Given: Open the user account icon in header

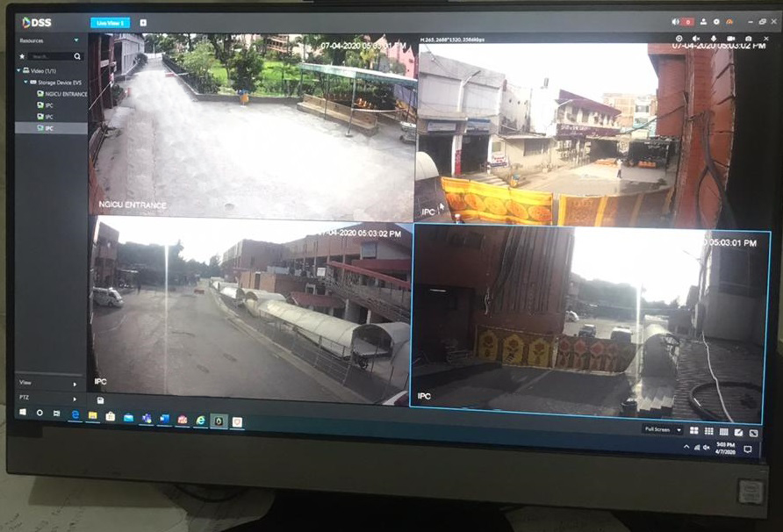Looking at the screenshot, I should pos(703,22).
